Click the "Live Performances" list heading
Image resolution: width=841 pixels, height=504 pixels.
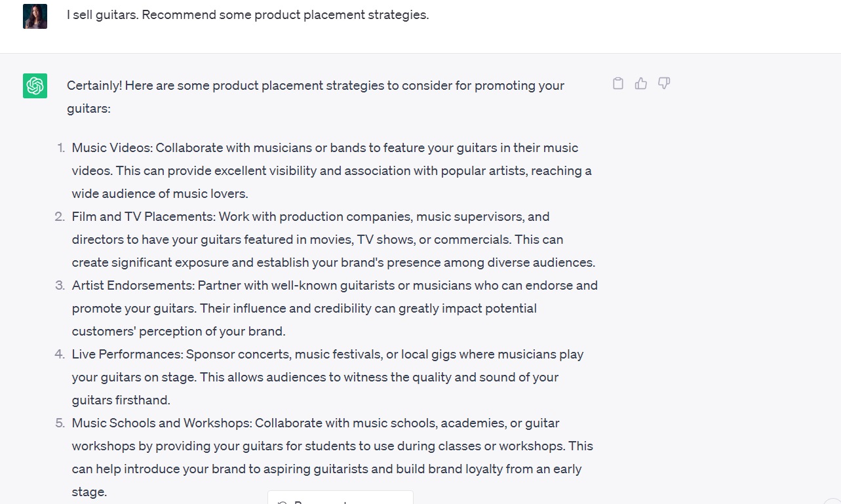(x=127, y=355)
